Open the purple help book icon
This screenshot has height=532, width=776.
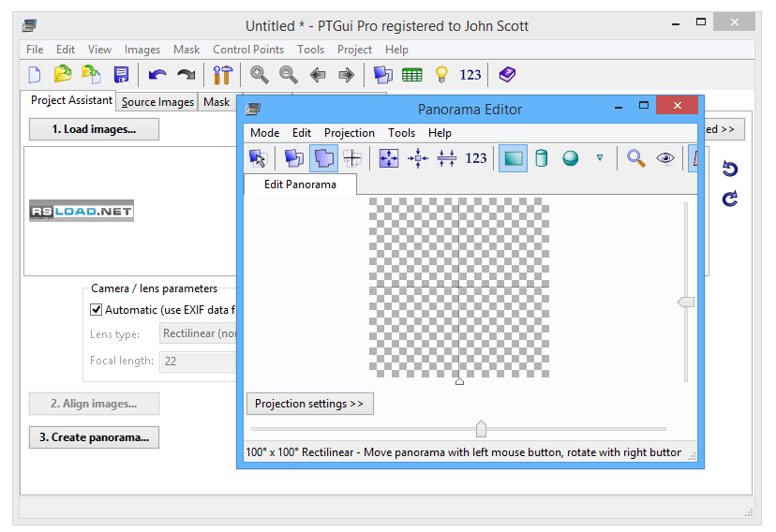(507, 75)
